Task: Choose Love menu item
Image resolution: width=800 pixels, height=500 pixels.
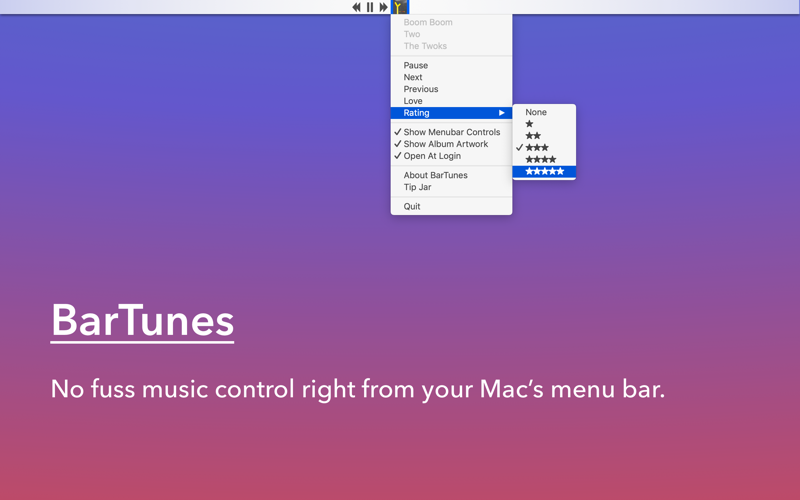Action: [x=451, y=101]
